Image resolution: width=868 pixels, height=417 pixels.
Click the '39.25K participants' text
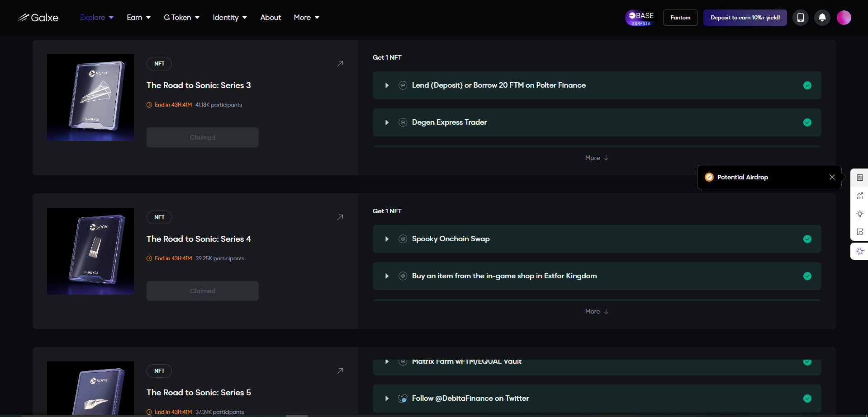click(220, 258)
